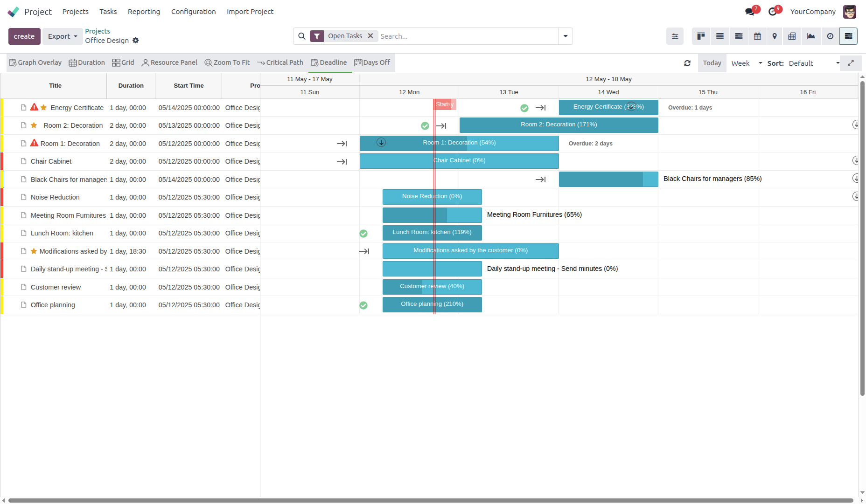Open the Pivot table view
The height and width of the screenshot is (504, 866).
pos(792,36)
